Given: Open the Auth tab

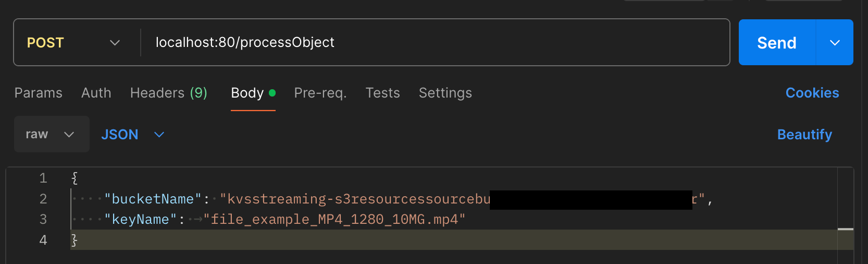Looking at the screenshot, I should pos(96,93).
